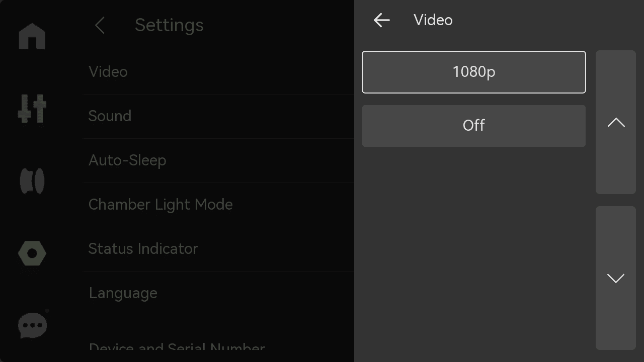644x362 pixels.
Task: Click the back chevron beside Settings
Action: 100,25
